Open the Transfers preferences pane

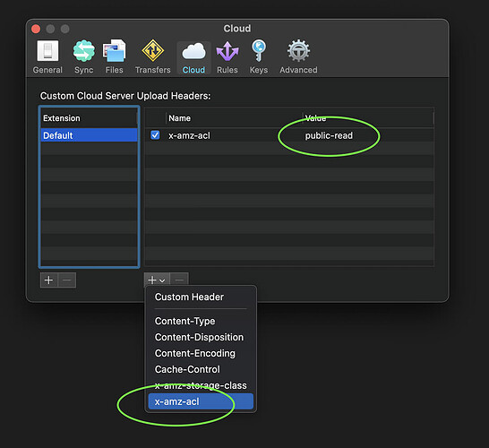pos(153,56)
